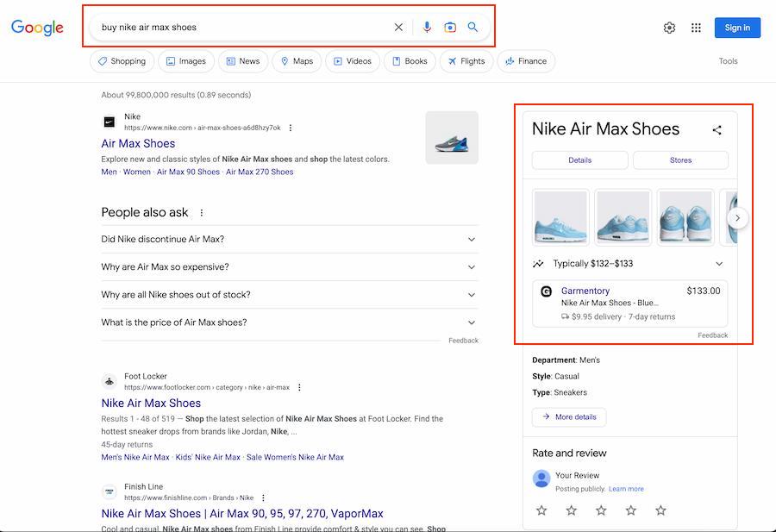This screenshot has width=776, height=532.
Task: Open the Foot Locker Nike Air Max Shoes link
Action: tap(151, 404)
